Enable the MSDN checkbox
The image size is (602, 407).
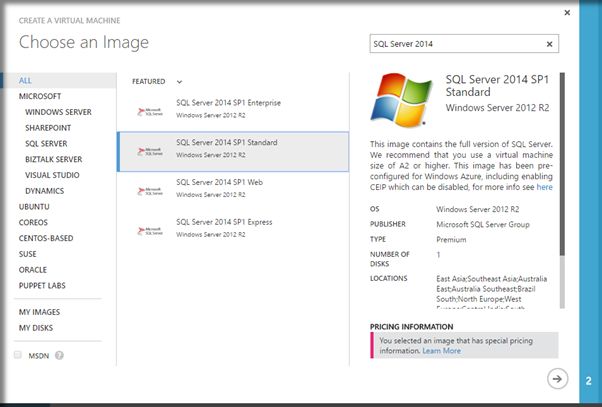point(17,355)
